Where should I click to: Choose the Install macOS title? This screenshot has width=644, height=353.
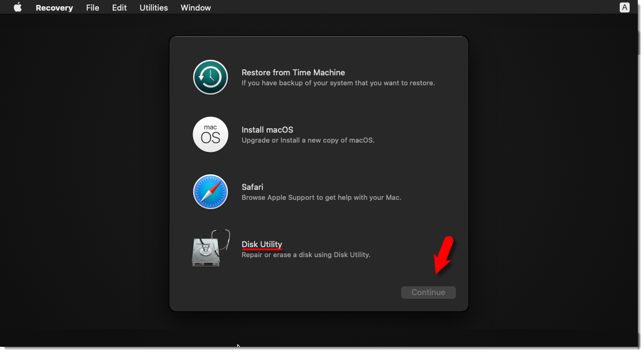point(267,129)
